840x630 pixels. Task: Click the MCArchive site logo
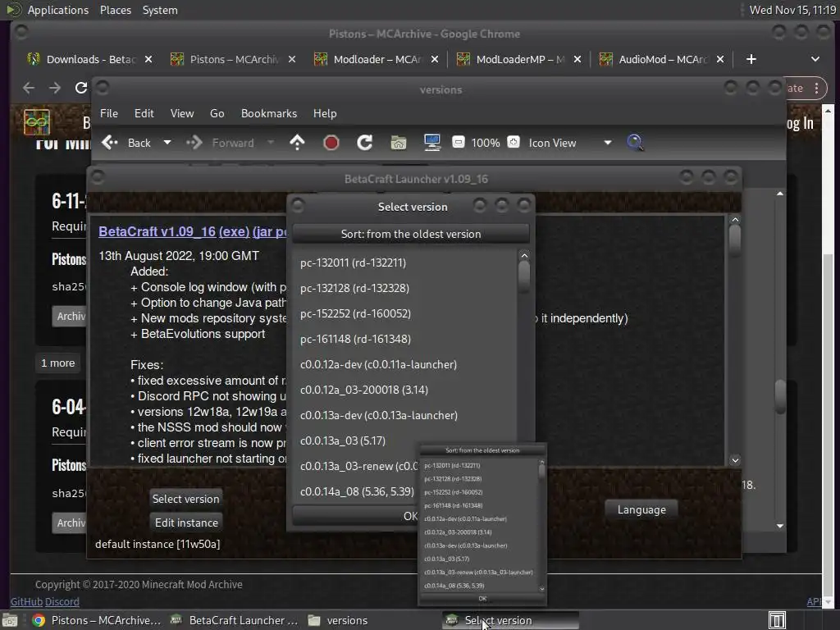tap(37, 122)
